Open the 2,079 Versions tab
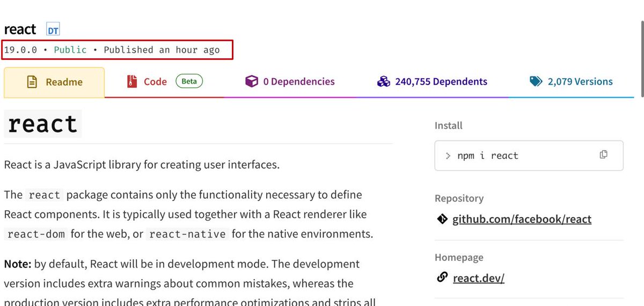 pyautogui.click(x=571, y=82)
